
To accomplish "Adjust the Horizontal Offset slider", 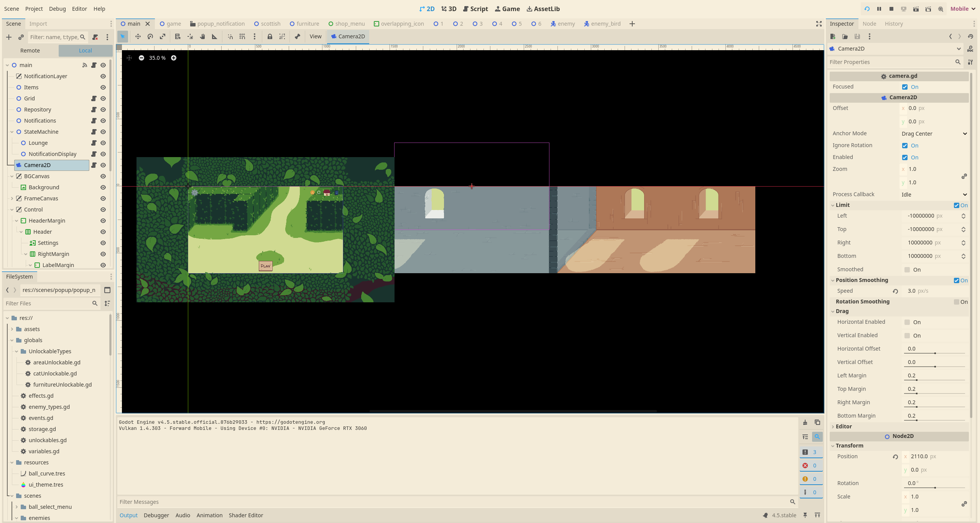I will click(x=935, y=353).
